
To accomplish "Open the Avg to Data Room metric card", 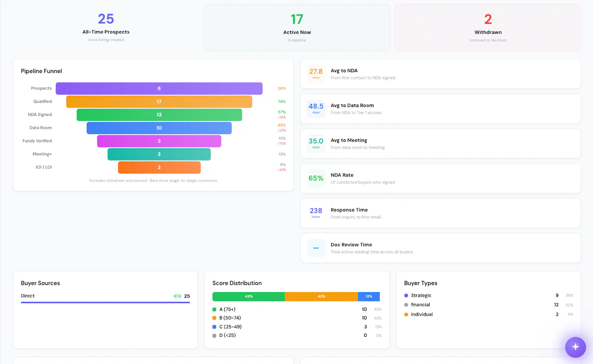I will [x=441, y=109].
